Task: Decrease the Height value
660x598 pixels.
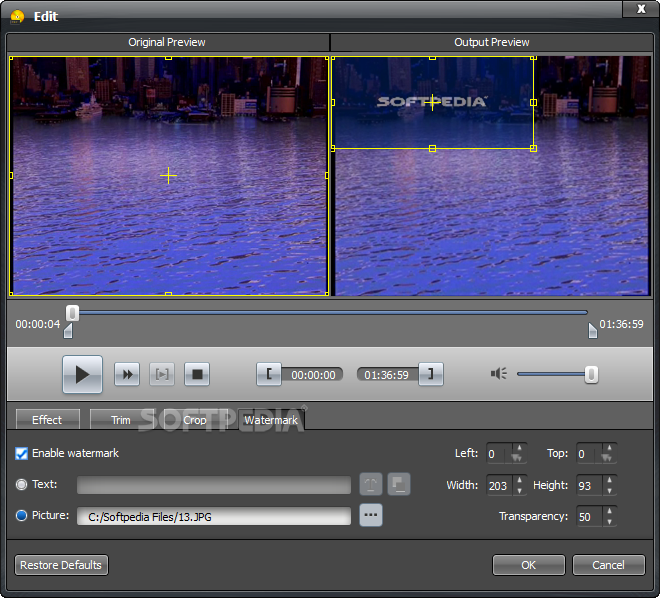Action: pos(609,490)
